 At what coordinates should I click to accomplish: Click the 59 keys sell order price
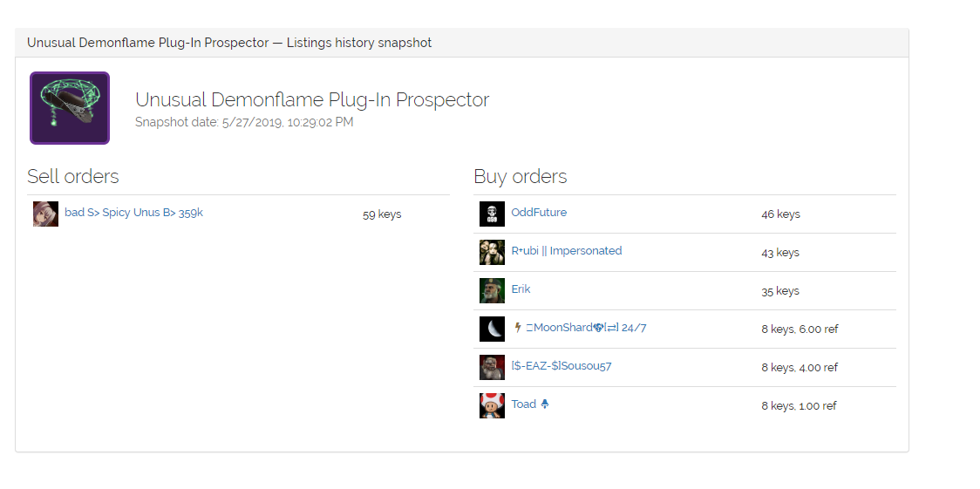tap(382, 214)
